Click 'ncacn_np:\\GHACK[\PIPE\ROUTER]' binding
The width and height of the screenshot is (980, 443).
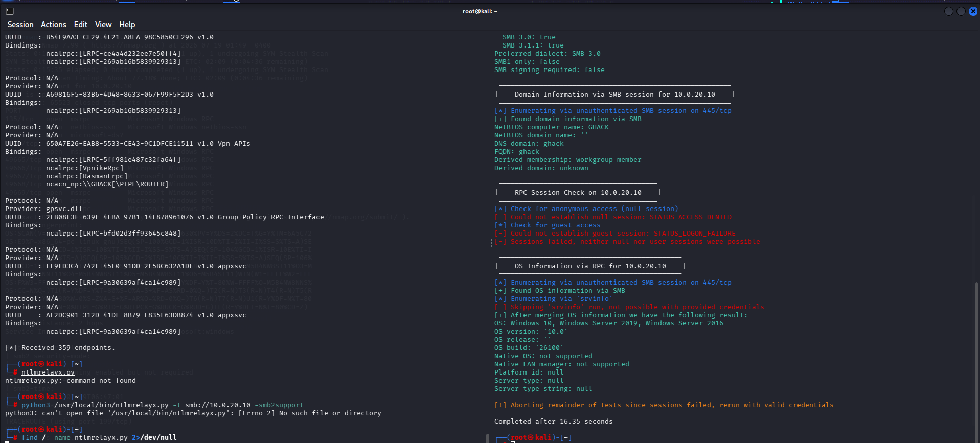[x=107, y=184]
